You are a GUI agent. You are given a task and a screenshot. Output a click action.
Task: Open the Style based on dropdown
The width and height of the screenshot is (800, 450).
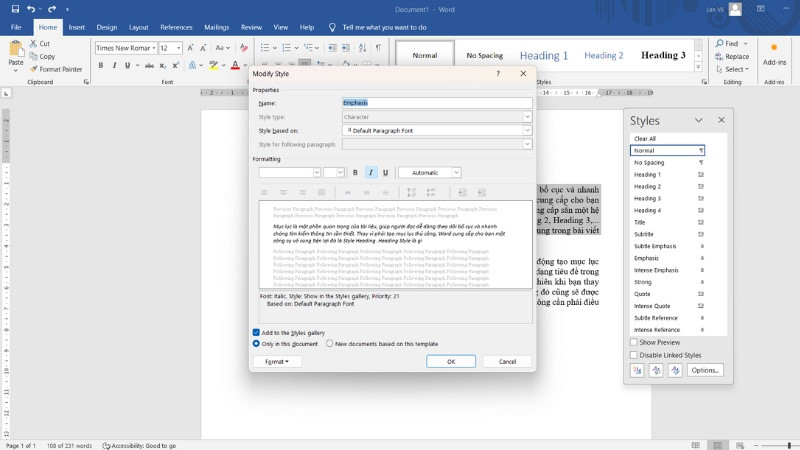(x=527, y=131)
